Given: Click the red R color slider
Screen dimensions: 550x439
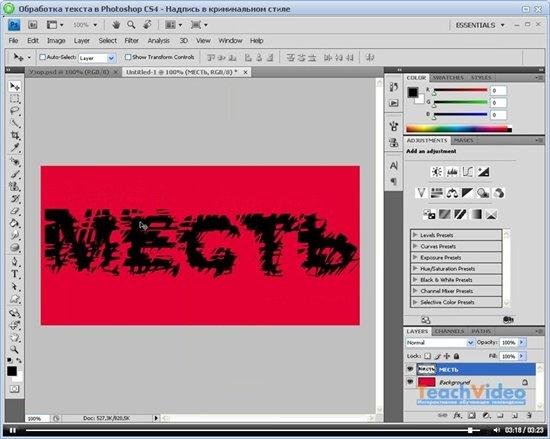Looking at the screenshot, I should tap(461, 90).
